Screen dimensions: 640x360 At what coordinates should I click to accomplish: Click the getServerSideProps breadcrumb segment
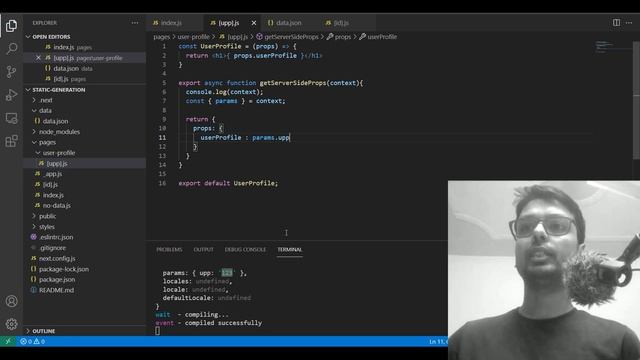[x=288, y=37]
